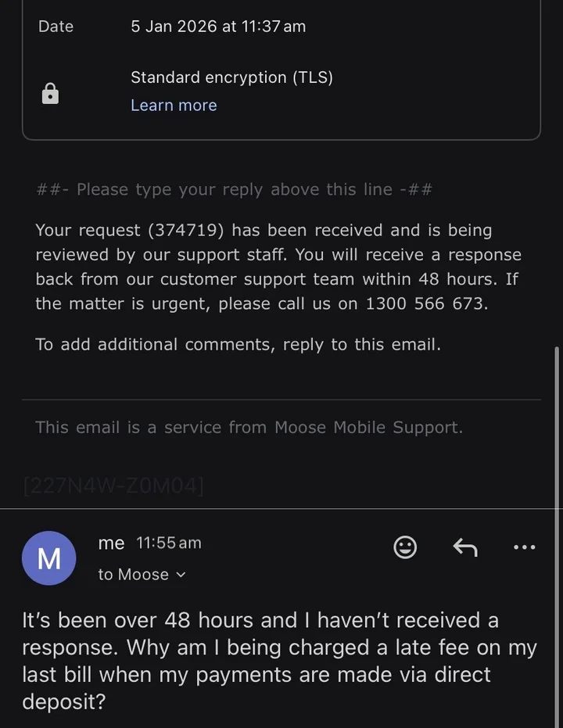Expand the 'to Moose' recipient details
Viewport: 563px width, 728px height.
(142, 575)
